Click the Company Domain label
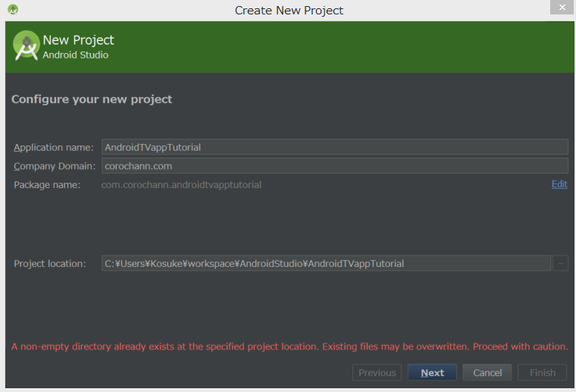The width and height of the screenshot is (576, 392). (x=55, y=166)
